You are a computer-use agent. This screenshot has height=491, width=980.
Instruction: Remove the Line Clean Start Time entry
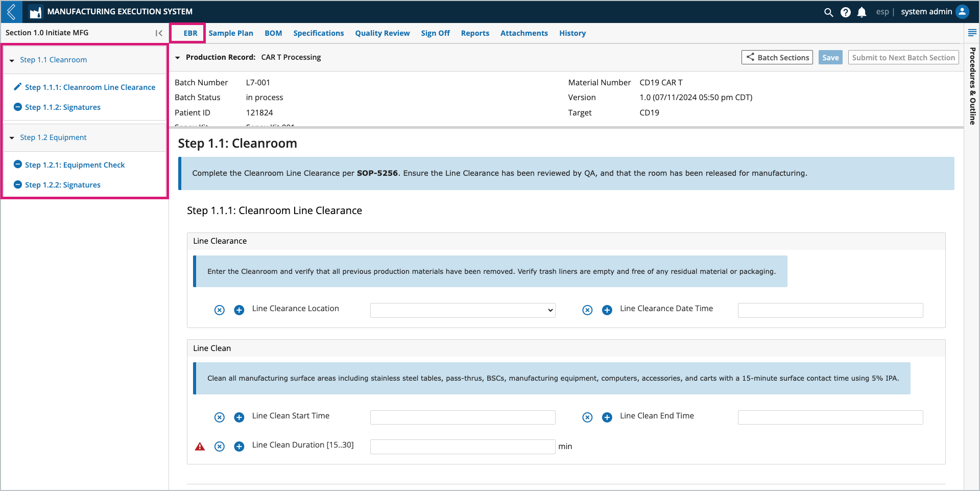pos(220,417)
